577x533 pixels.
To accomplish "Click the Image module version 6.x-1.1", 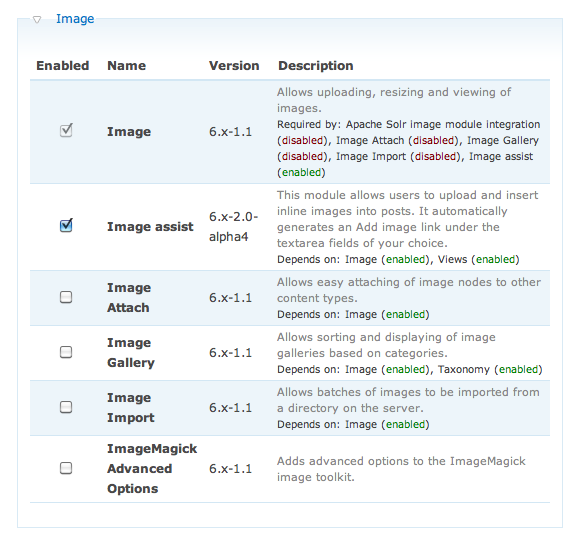I will [x=231, y=132].
